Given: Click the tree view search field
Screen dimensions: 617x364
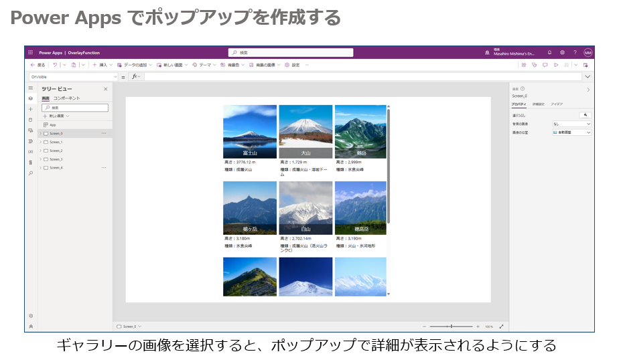Looking at the screenshot, I should coord(75,107).
